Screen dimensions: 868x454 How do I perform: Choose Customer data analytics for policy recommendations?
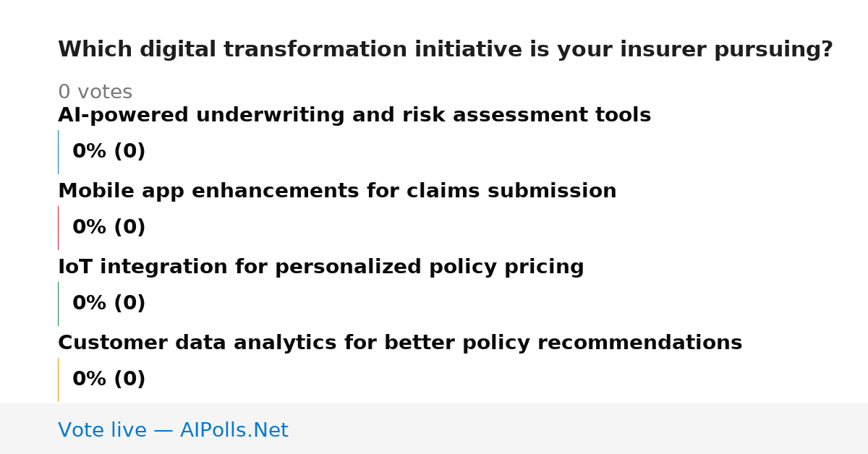400,343
